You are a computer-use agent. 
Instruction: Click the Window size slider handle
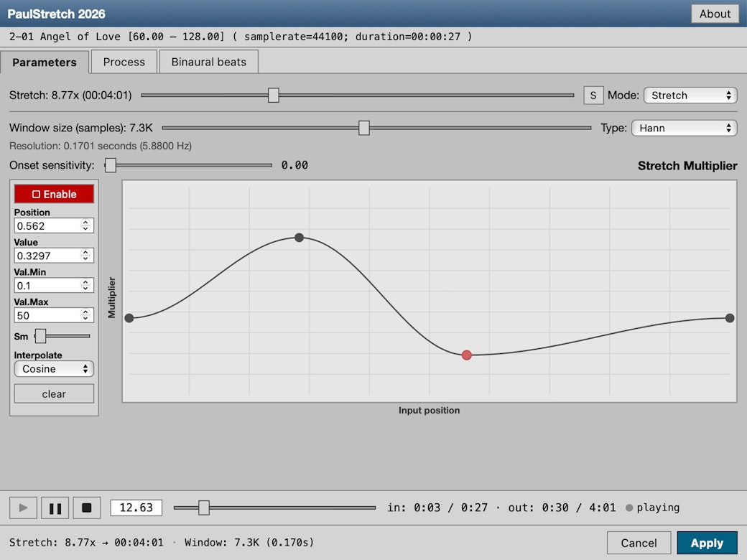point(364,128)
